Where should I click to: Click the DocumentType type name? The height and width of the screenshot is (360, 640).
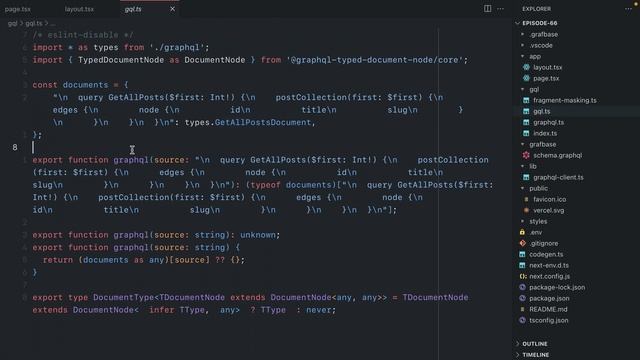(123, 298)
